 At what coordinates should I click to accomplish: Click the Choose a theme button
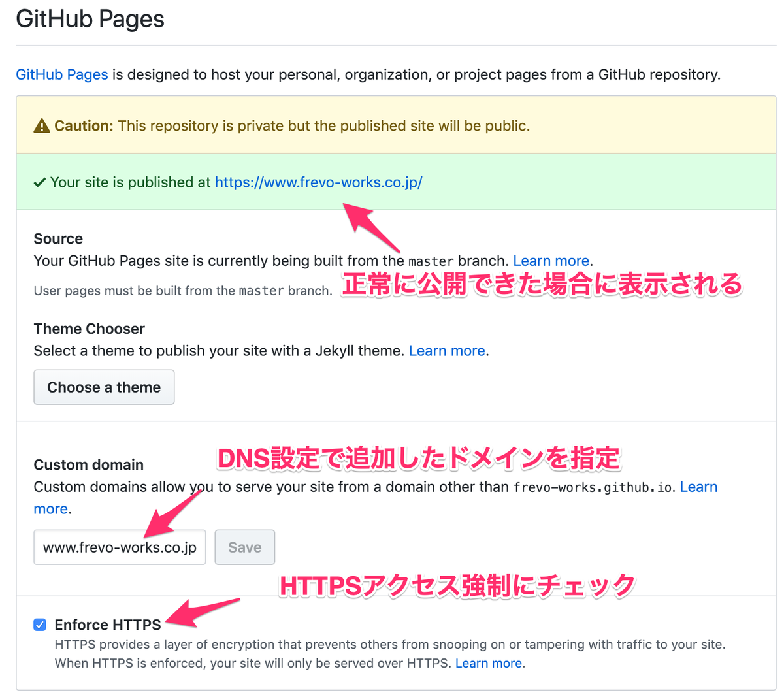point(104,387)
